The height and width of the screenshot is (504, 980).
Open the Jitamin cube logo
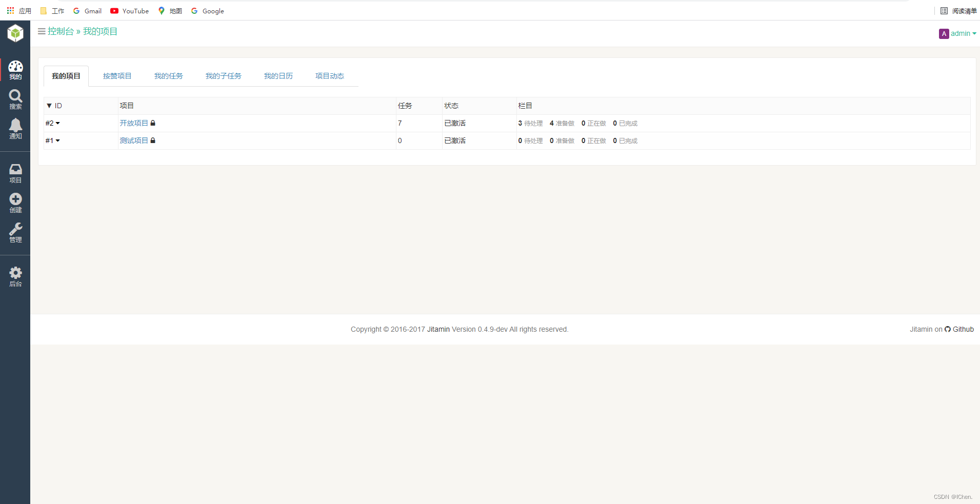(15, 33)
